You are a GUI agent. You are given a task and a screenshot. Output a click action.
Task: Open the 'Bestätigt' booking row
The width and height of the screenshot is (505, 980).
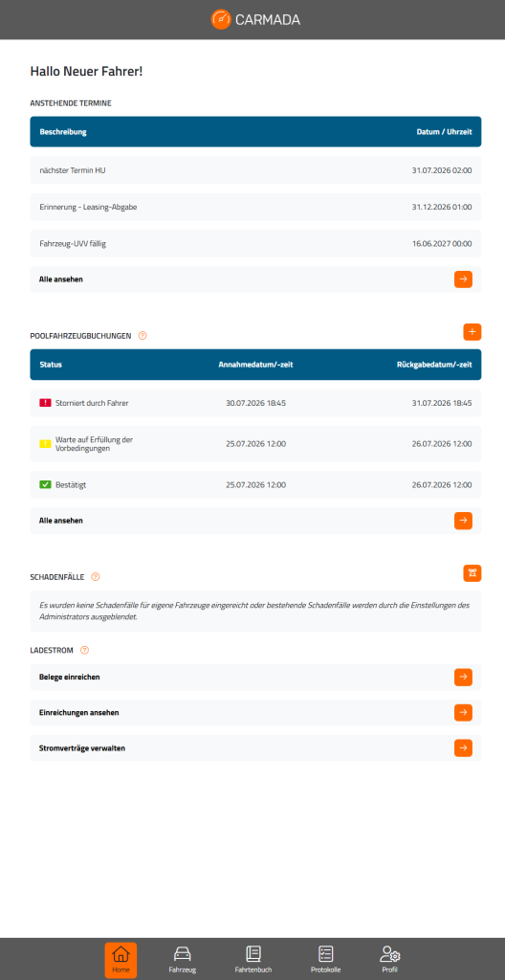255,484
